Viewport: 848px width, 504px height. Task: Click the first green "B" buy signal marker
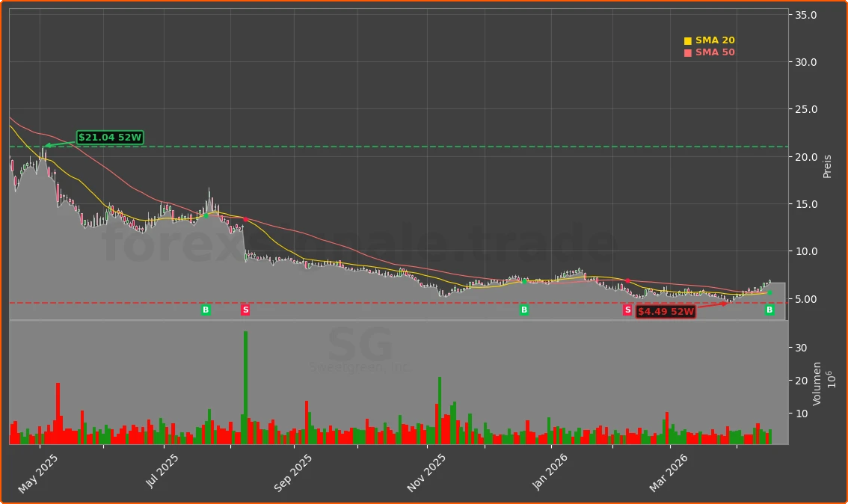206,310
